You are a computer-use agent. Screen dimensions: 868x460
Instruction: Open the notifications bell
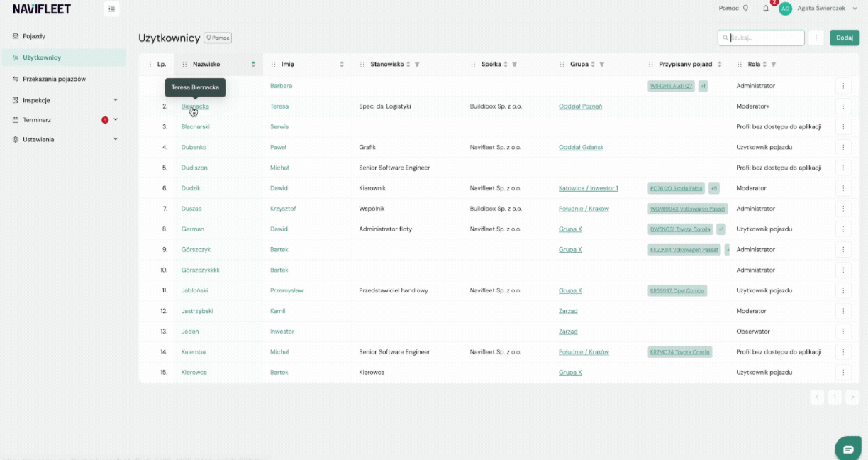pyautogui.click(x=766, y=9)
